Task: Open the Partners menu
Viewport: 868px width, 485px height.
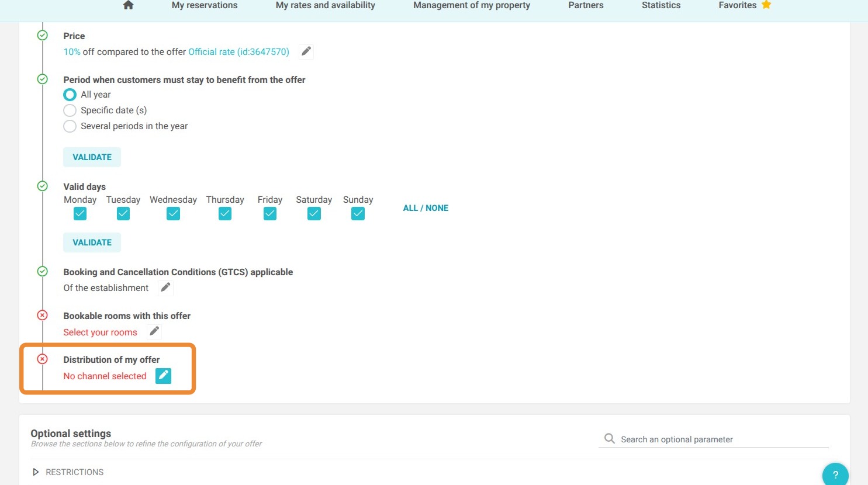Action: pyautogui.click(x=586, y=5)
